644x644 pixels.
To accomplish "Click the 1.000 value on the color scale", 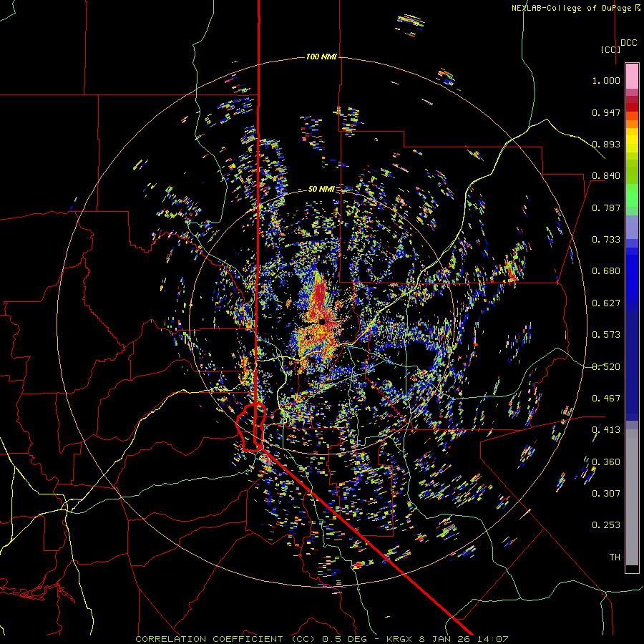I will click(x=606, y=80).
